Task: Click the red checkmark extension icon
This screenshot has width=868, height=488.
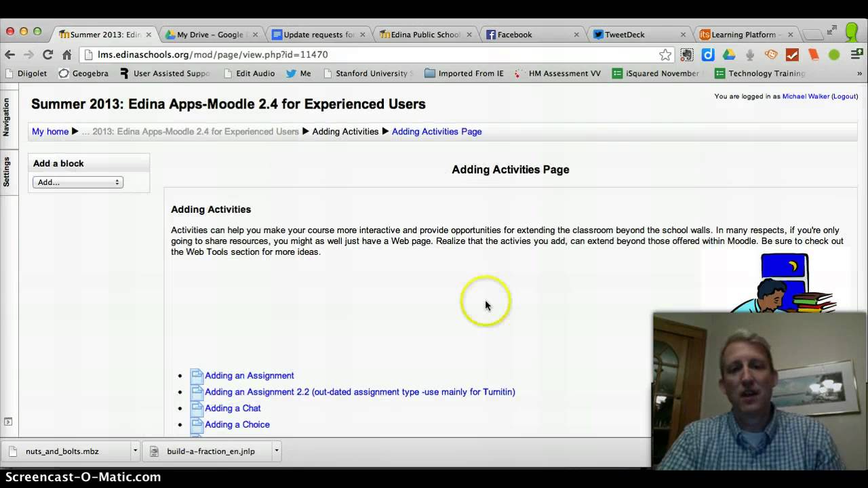Action: coord(792,55)
